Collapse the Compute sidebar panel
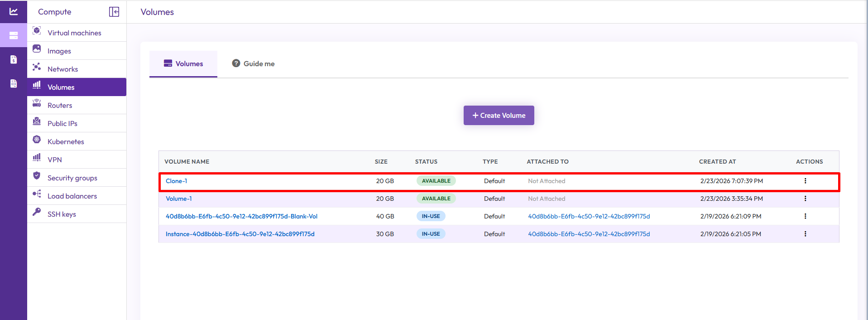 114,12
